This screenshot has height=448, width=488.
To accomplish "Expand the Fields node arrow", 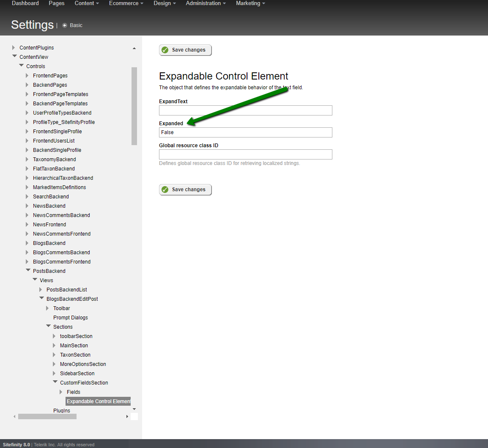I will 61,392.
